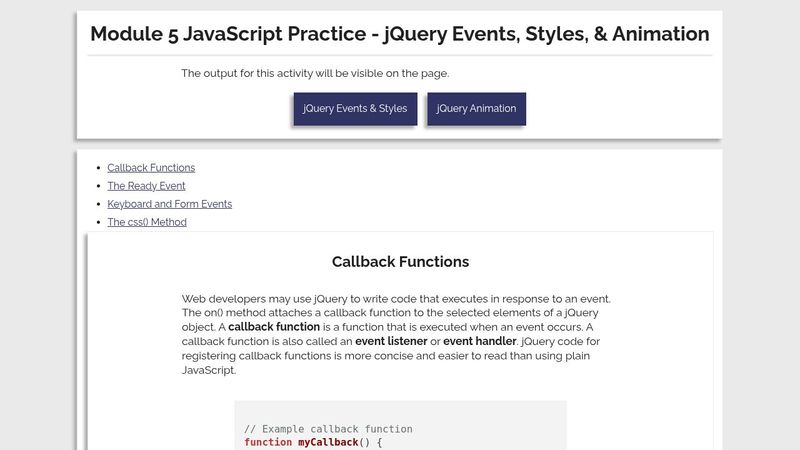Open the jQuery Animation section button
This screenshot has width=800, height=450.
476,109
